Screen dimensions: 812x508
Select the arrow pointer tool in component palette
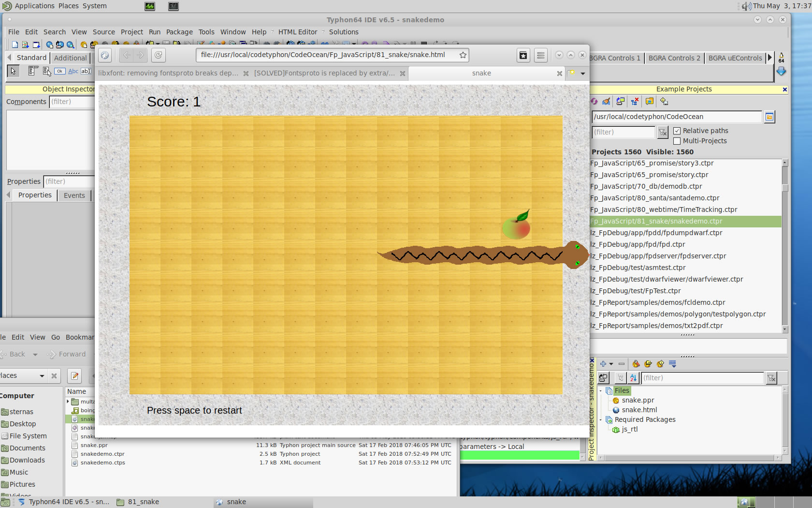(x=13, y=71)
